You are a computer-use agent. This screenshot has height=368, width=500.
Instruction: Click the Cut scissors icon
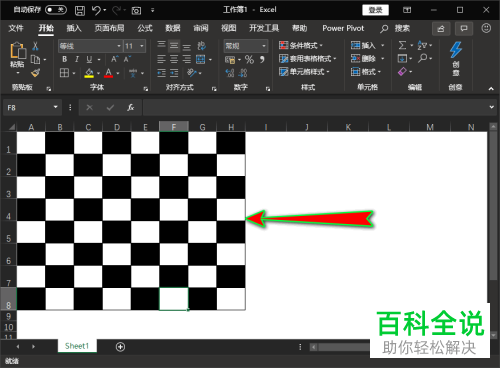click(x=35, y=46)
